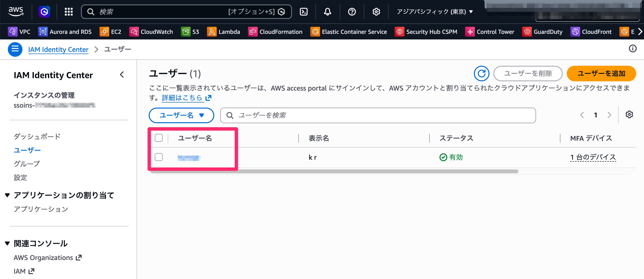Click the ユーザー名 column header

(x=195, y=138)
